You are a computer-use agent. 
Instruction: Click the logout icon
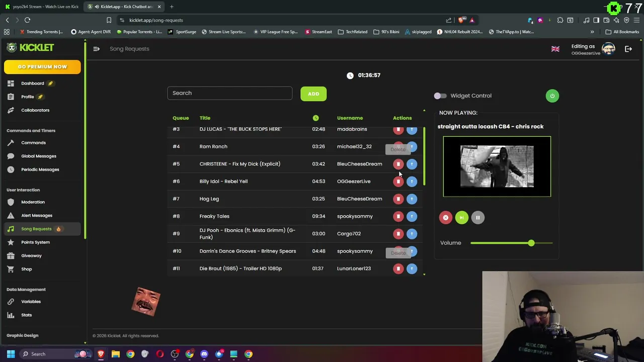coord(628,49)
